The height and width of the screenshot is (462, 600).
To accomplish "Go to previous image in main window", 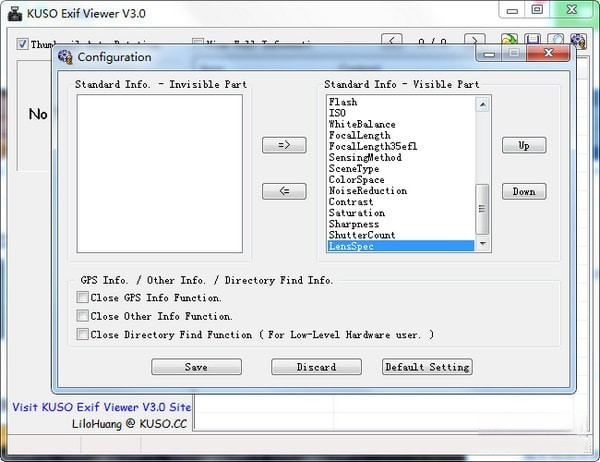I will click(x=391, y=40).
